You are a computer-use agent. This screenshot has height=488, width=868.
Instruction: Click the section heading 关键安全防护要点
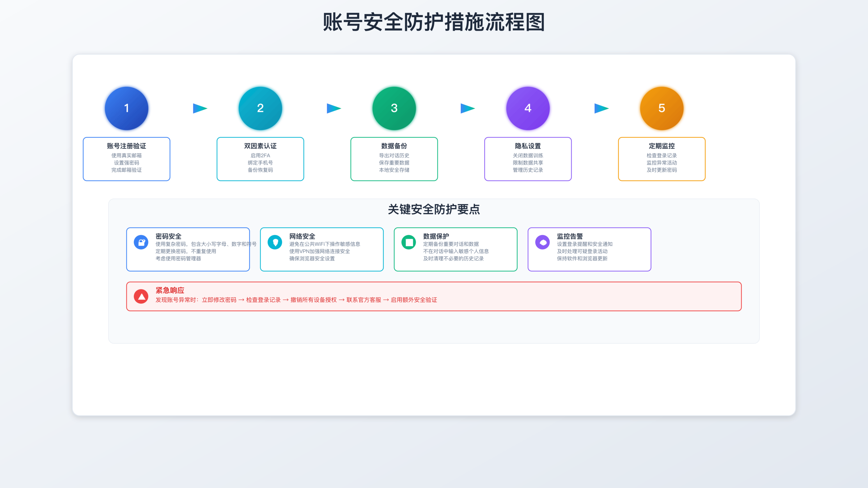point(434,209)
